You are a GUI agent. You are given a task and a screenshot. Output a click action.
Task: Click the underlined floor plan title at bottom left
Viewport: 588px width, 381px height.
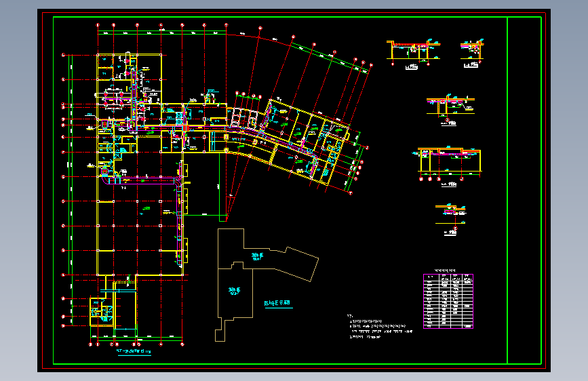tap(134, 351)
